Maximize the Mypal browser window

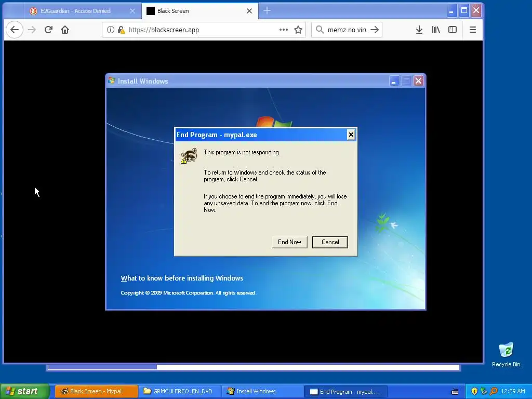coord(464,11)
